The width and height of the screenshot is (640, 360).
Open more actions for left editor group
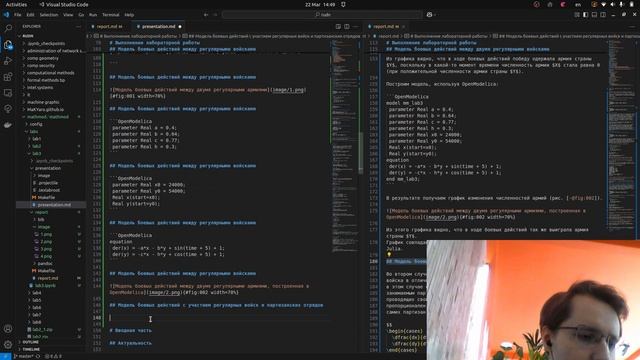pyautogui.click(x=356, y=27)
